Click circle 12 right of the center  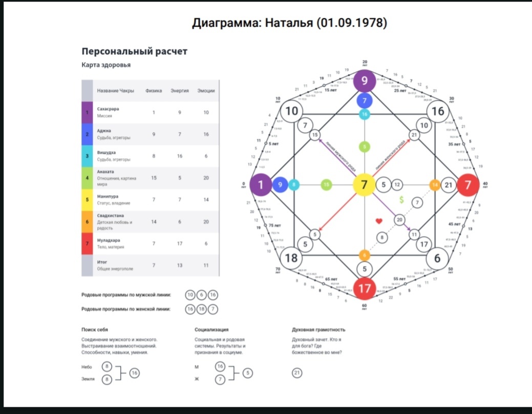pyautogui.click(x=397, y=185)
